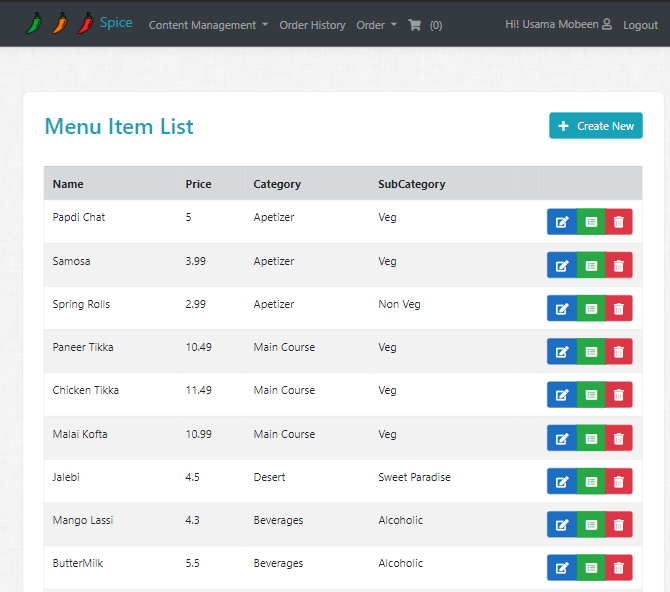Open the shopping cart icon
The image size is (670, 592).
pyautogui.click(x=414, y=25)
